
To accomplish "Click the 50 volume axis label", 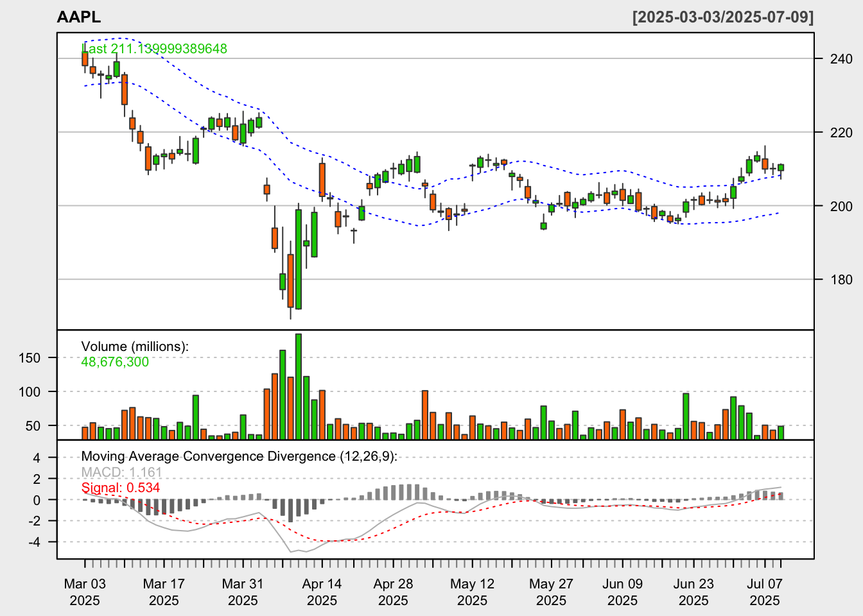I will (33, 426).
